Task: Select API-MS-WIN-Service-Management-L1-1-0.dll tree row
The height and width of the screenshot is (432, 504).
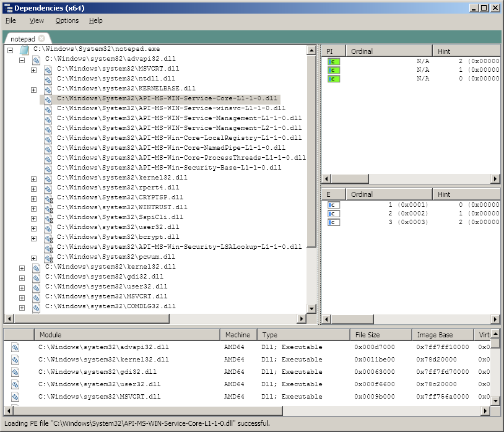Action: pos(180,118)
